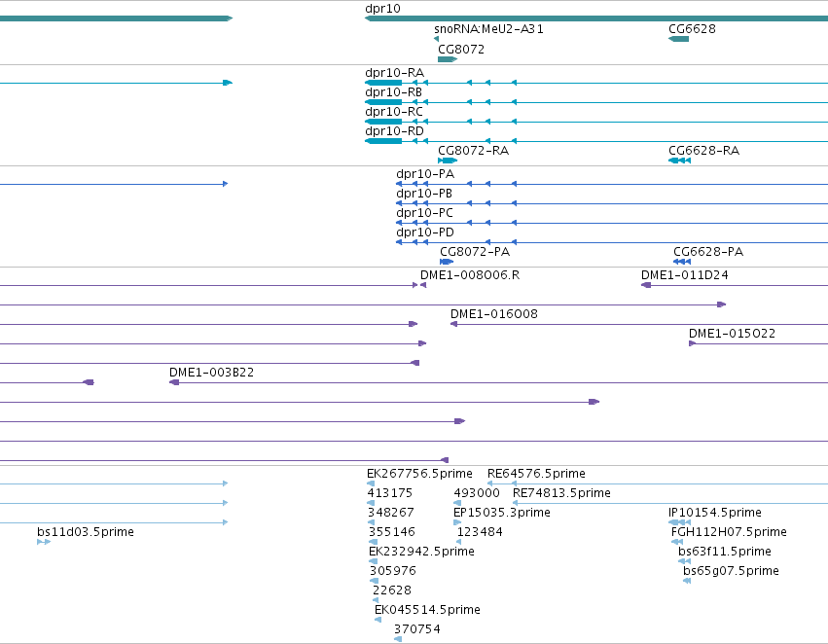Select the DME1-015O22 feature
This screenshot has width=828, height=644.
732,334
